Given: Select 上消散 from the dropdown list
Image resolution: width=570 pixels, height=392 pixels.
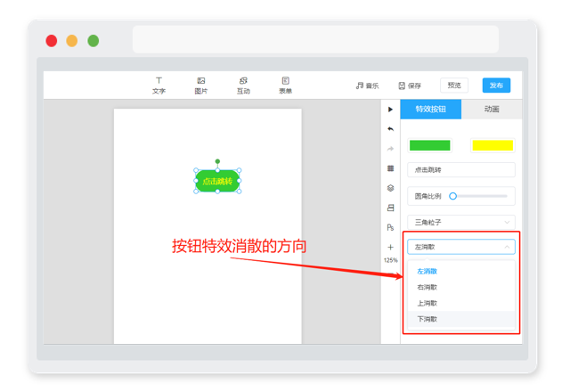Looking at the screenshot, I should pyautogui.click(x=461, y=303).
